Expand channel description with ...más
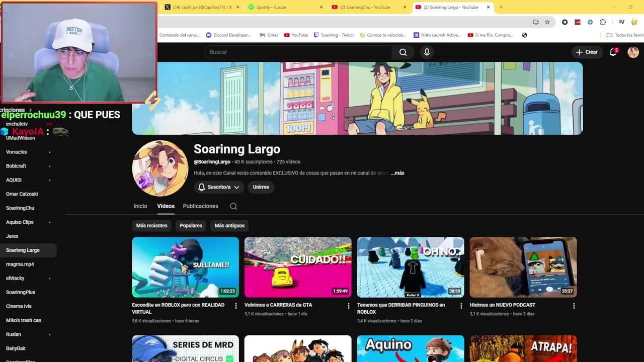Image resolution: width=644 pixels, height=362 pixels. point(397,173)
